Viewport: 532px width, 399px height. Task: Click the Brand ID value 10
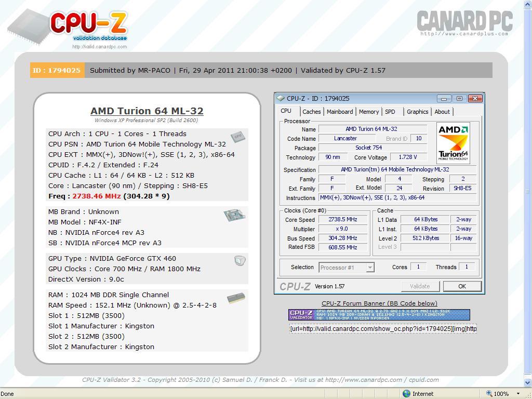pos(419,138)
